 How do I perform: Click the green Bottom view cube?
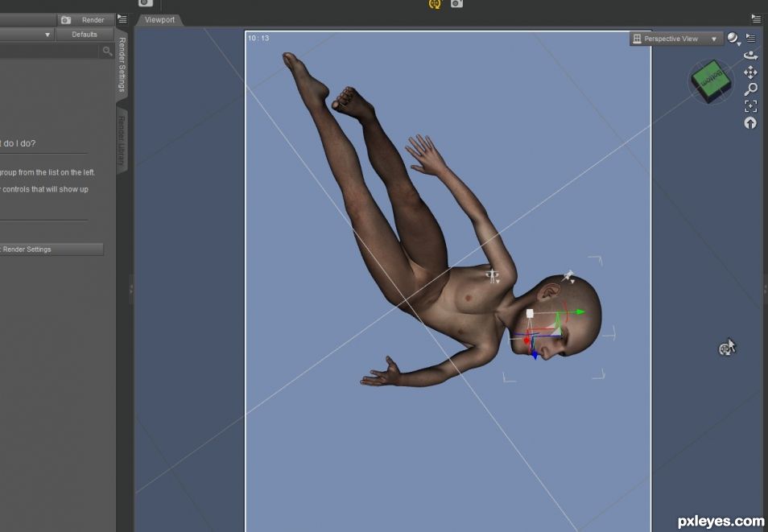pos(711,80)
